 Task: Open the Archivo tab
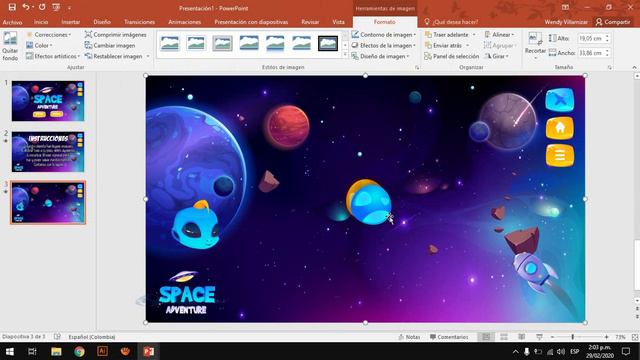(12, 22)
